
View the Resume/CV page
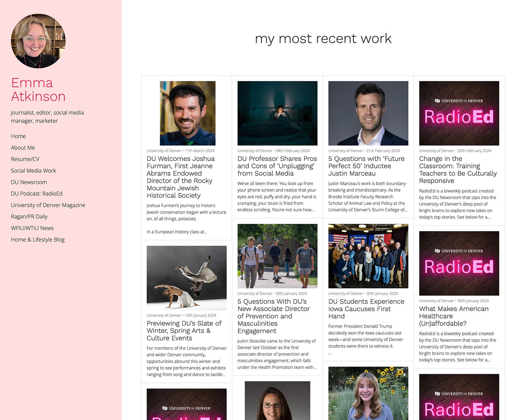25,159
